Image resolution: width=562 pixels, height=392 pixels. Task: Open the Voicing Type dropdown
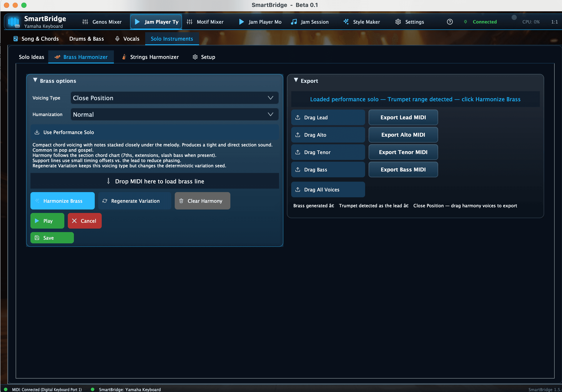[x=175, y=98]
